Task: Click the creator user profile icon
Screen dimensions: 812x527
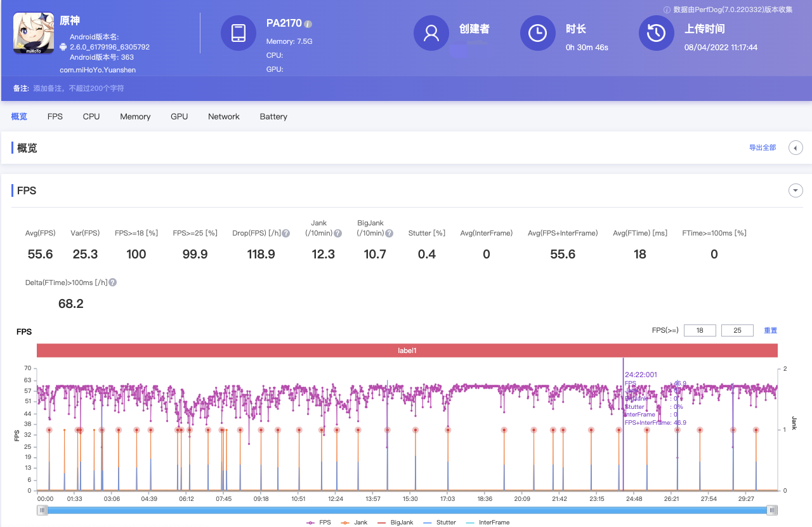Action: pyautogui.click(x=431, y=33)
